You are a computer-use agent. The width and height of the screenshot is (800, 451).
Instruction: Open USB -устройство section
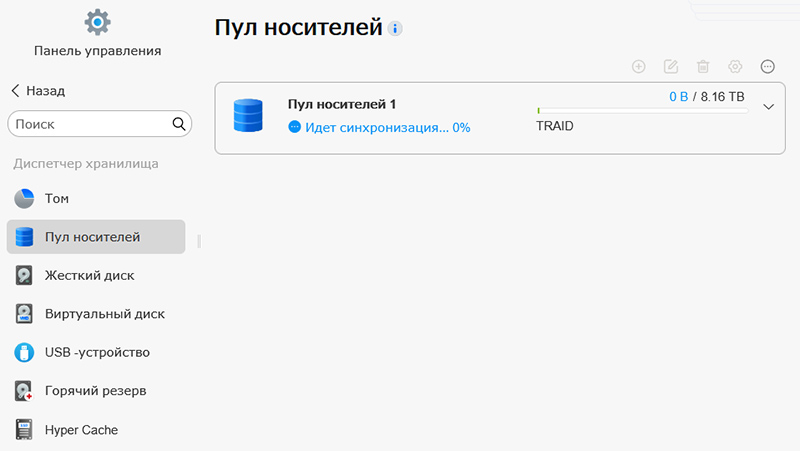click(x=96, y=353)
